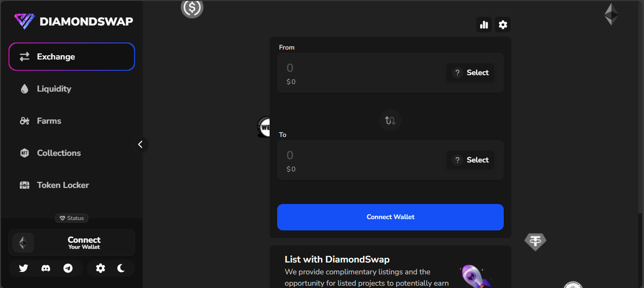Click the Twitter icon in sidebar footer

coord(24,268)
